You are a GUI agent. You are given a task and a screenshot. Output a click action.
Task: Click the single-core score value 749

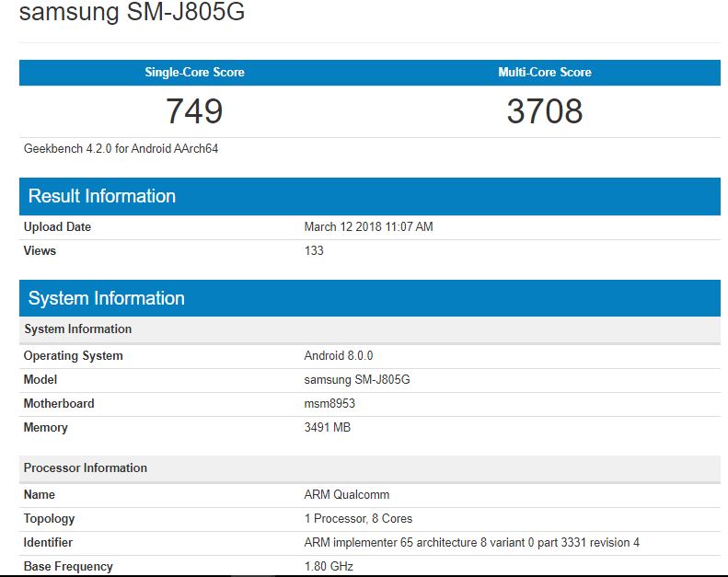[x=194, y=111]
